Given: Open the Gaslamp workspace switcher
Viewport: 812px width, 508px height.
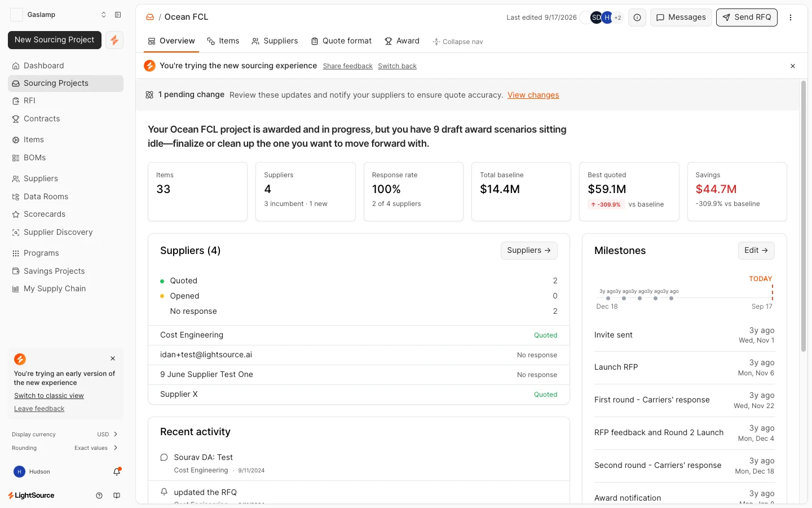Looking at the screenshot, I should (x=59, y=15).
